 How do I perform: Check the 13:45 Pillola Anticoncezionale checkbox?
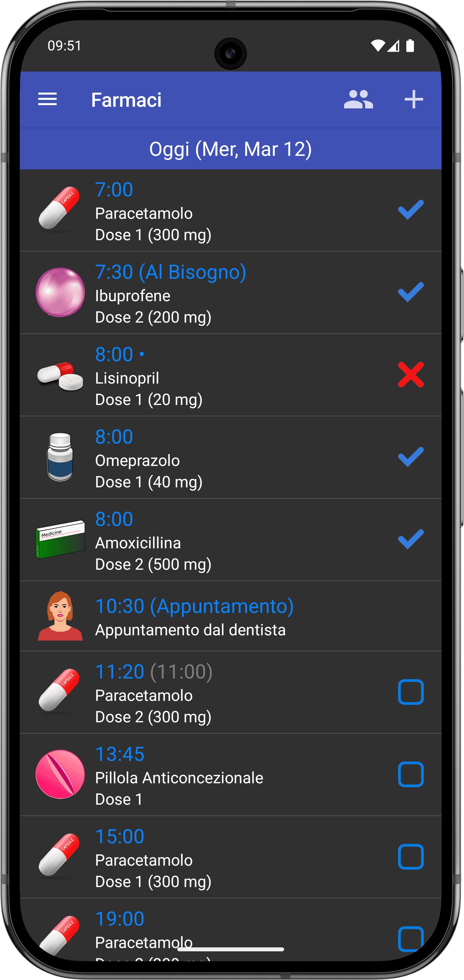tap(411, 774)
